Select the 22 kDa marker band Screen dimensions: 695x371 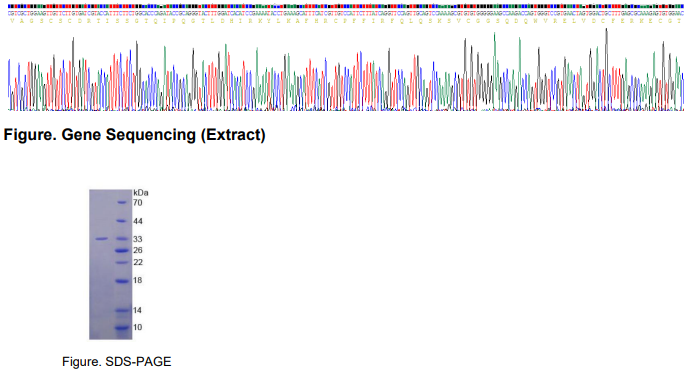tap(122, 262)
